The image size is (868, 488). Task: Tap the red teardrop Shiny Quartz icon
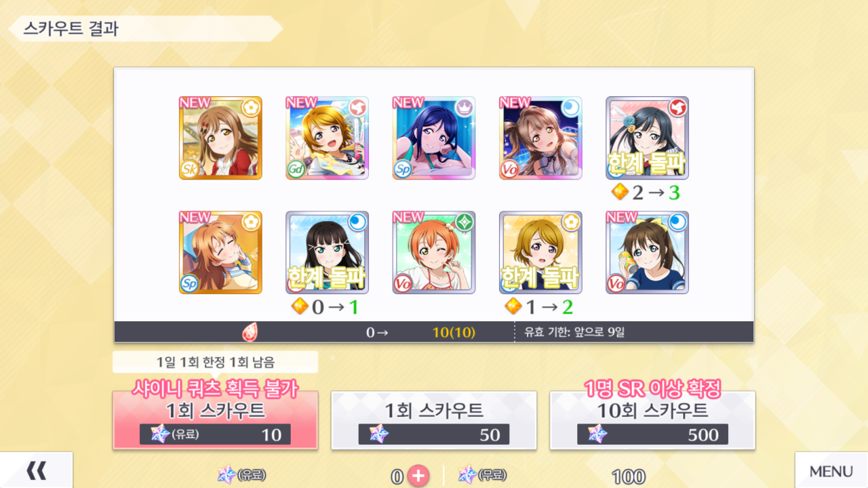coord(250,332)
